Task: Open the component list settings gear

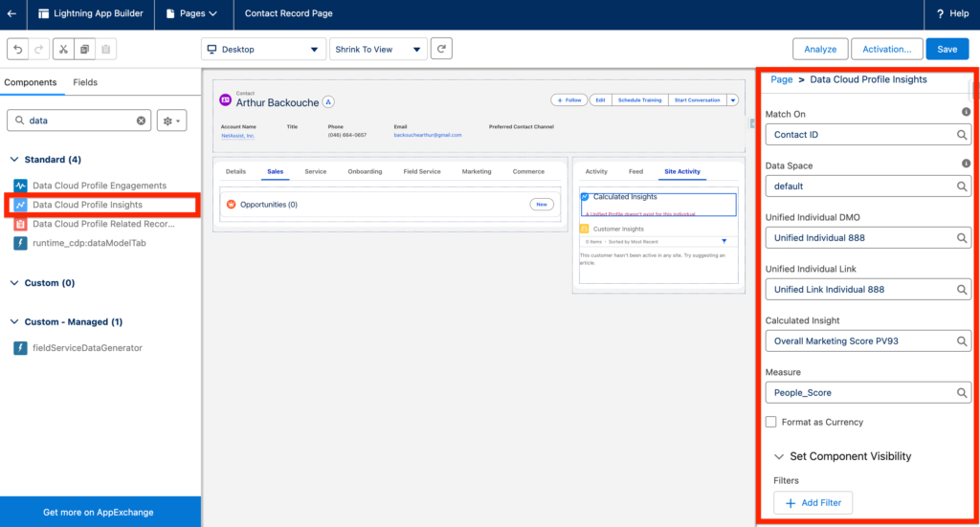Action: pyautogui.click(x=171, y=121)
